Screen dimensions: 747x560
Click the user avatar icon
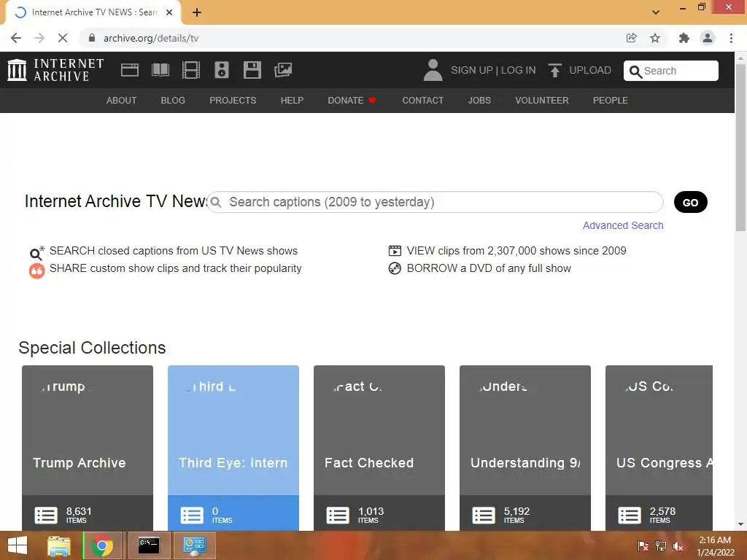tap(433, 70)
